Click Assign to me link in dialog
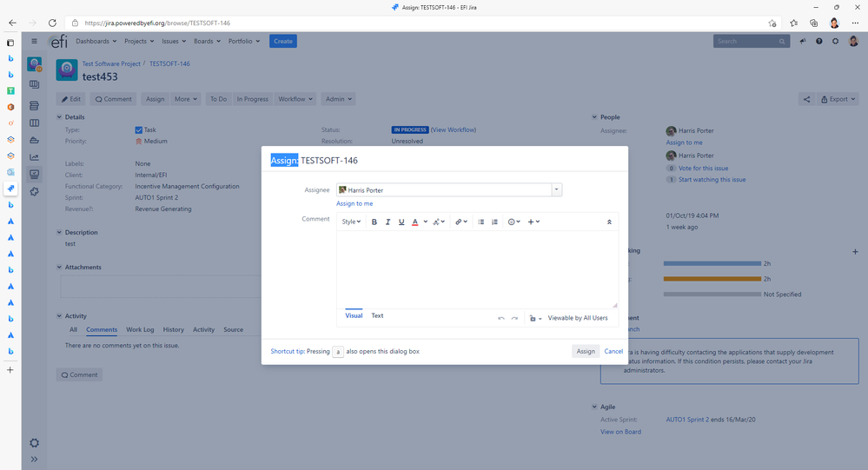This screenshot has width=868, height=470. pyautogui.click(x=354, y=203)
